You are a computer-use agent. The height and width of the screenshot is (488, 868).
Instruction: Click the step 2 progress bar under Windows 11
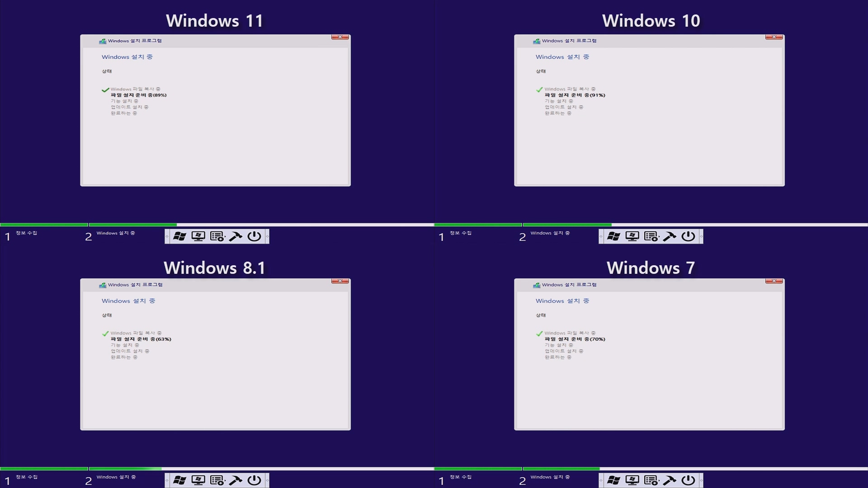tap(261, 225)
